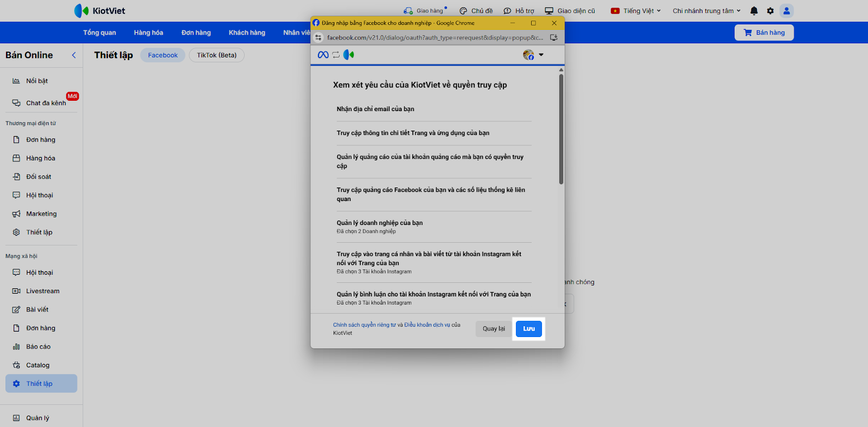Open the Giao hàng delivery menu
This screenshot has height=427, width=868.
(425, 11)
